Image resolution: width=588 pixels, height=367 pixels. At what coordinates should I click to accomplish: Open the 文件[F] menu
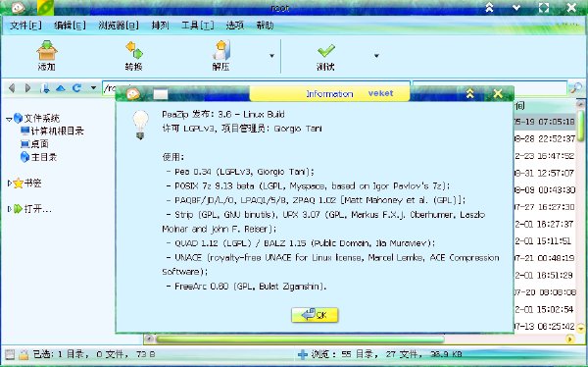click(x=25, y=26)
